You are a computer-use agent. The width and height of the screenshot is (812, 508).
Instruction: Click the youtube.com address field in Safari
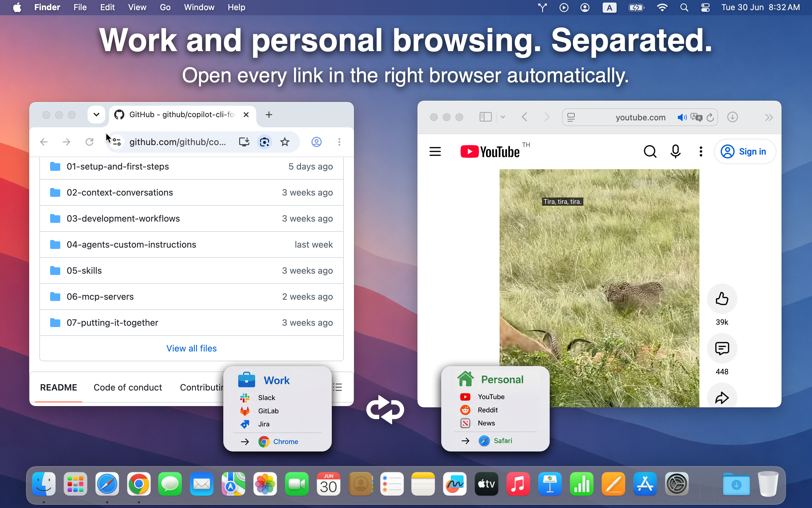tap(640, 117)
